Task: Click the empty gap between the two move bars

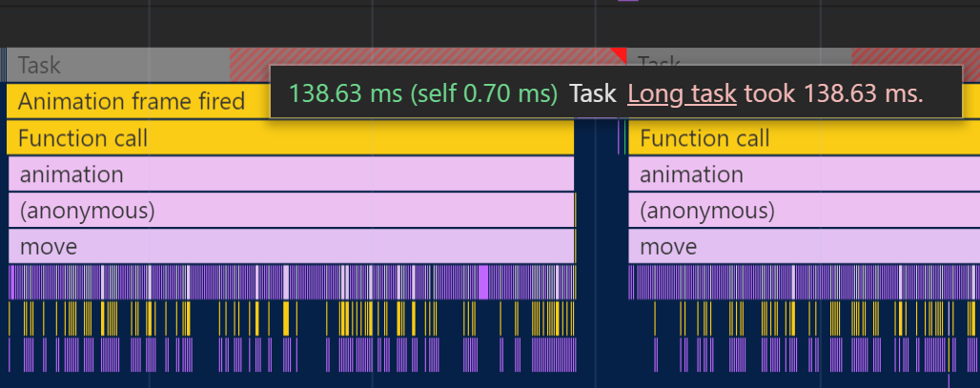Action: pos(602,246)
